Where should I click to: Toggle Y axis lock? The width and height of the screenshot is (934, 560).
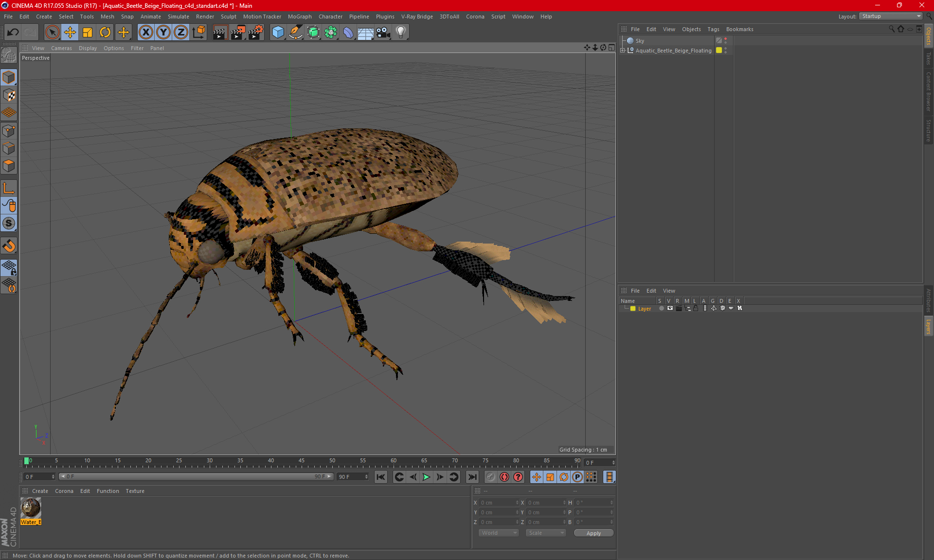163,33
